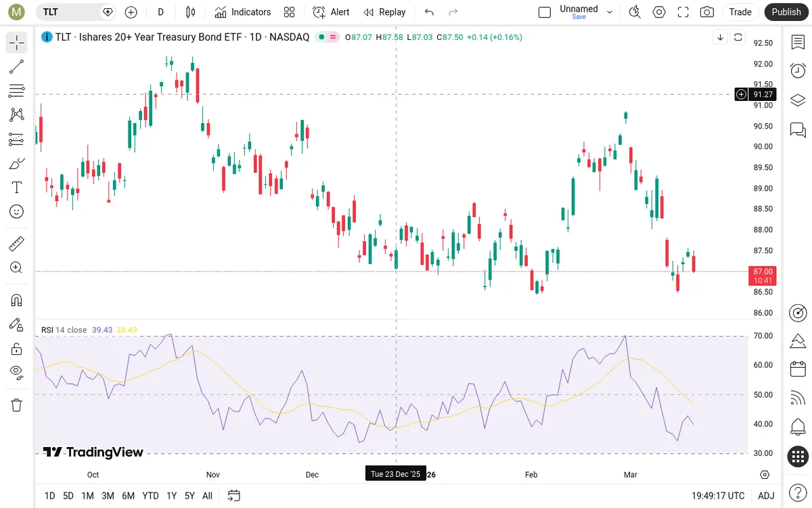Viewport: 812px width, 508px height.
Task: Enter fullscreen mode
Action: pos(683,12)
